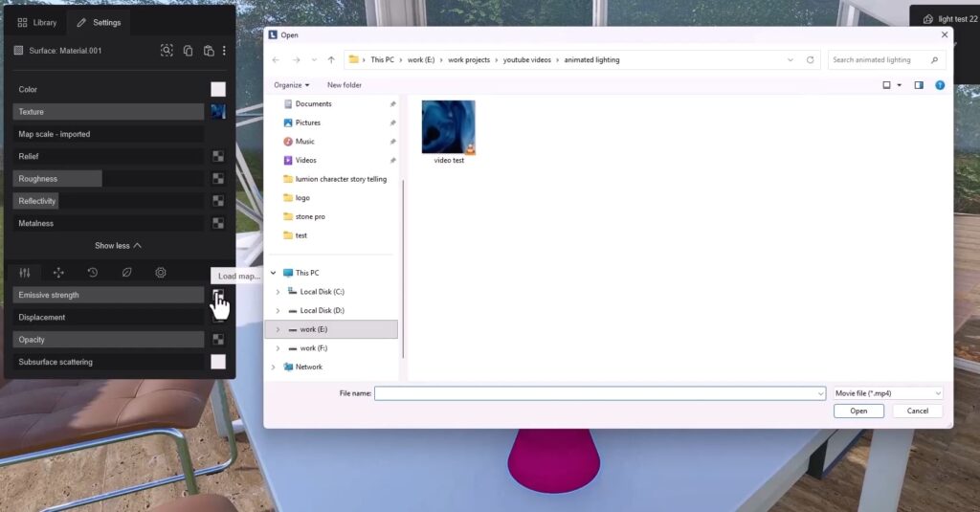Click the Open button

[x=858, y=411]
